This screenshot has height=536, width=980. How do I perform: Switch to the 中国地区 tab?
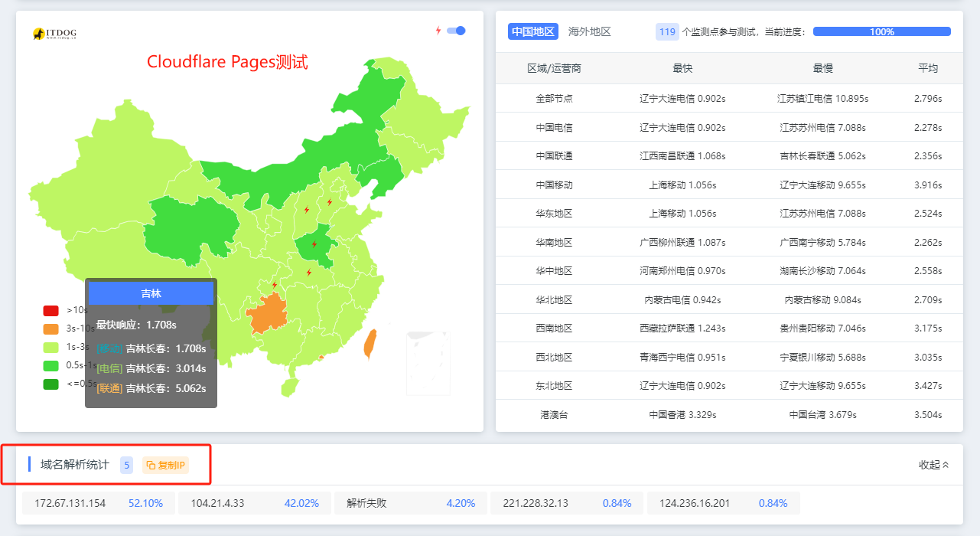[532, 31]
